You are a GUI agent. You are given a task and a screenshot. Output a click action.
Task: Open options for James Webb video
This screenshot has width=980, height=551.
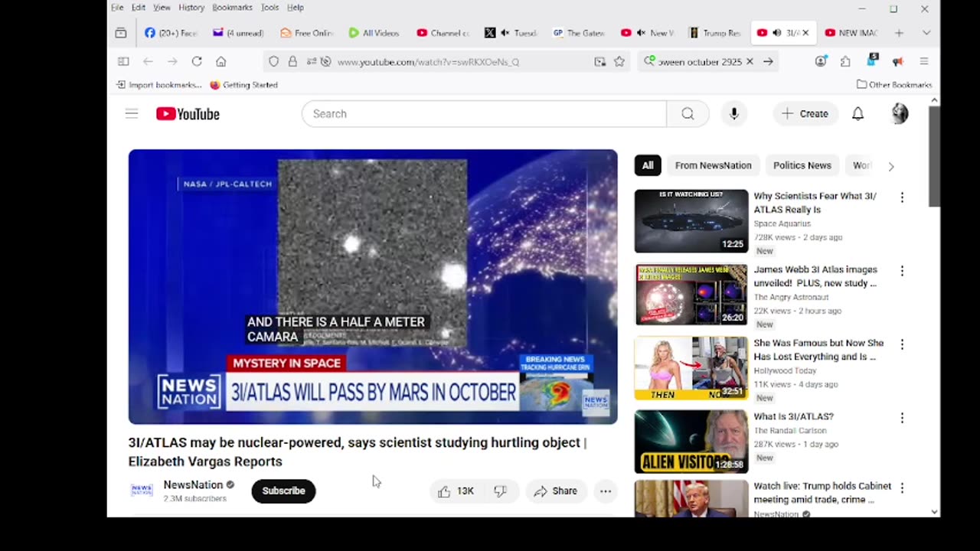click(x=902, y=271)
